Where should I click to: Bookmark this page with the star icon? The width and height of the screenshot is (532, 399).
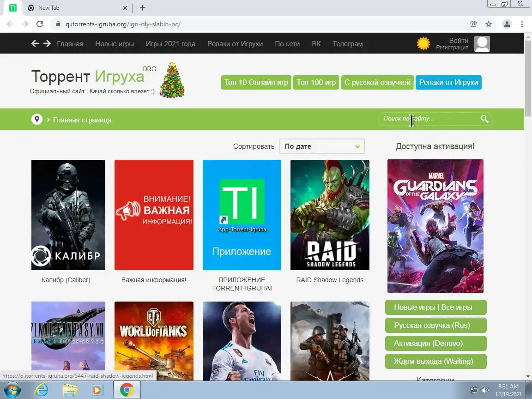[489, 24]
